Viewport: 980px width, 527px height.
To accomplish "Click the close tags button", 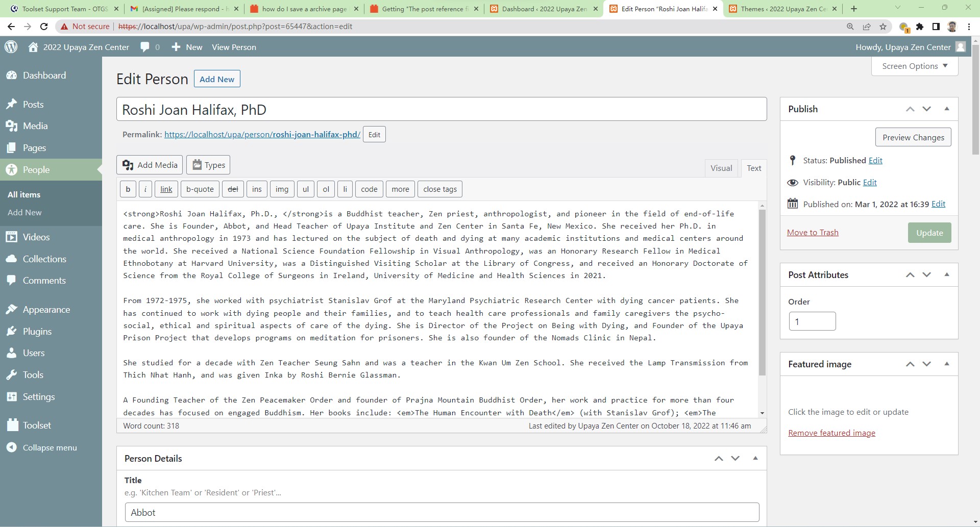I will pos(440,189).
